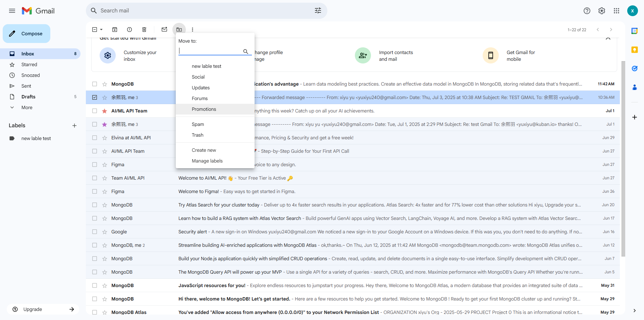Image resolution: width=644 pixels, height=320 pixels.
Task: Open Google Contacts side panel icon
Action: coord(635,87)
